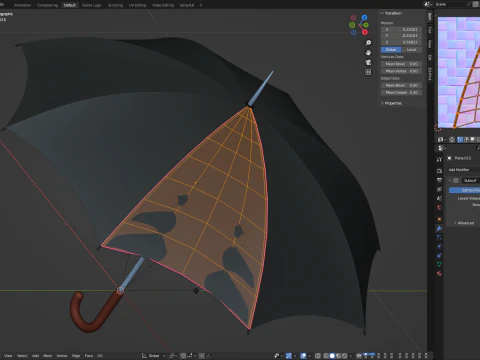This screenshot has width=480, height=360.
Task: Open the properties editor type dropdown
Action: pos(442,148)
